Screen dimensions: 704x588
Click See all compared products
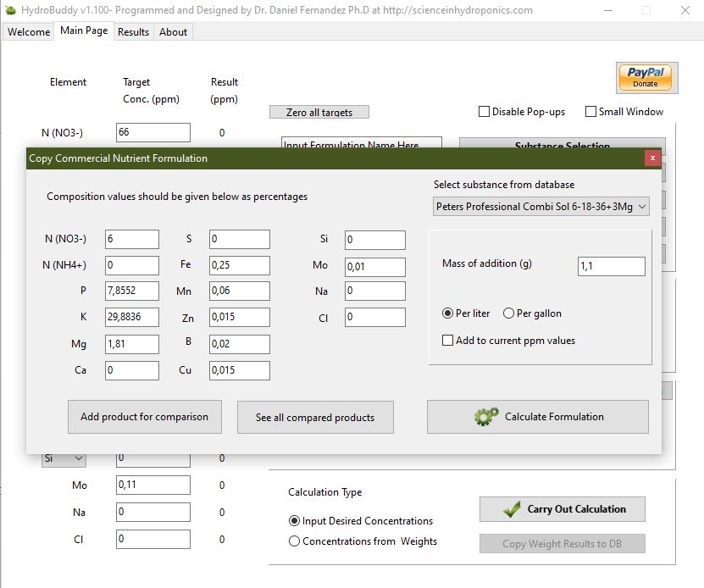pyautogui.click(x=315, y=418)
